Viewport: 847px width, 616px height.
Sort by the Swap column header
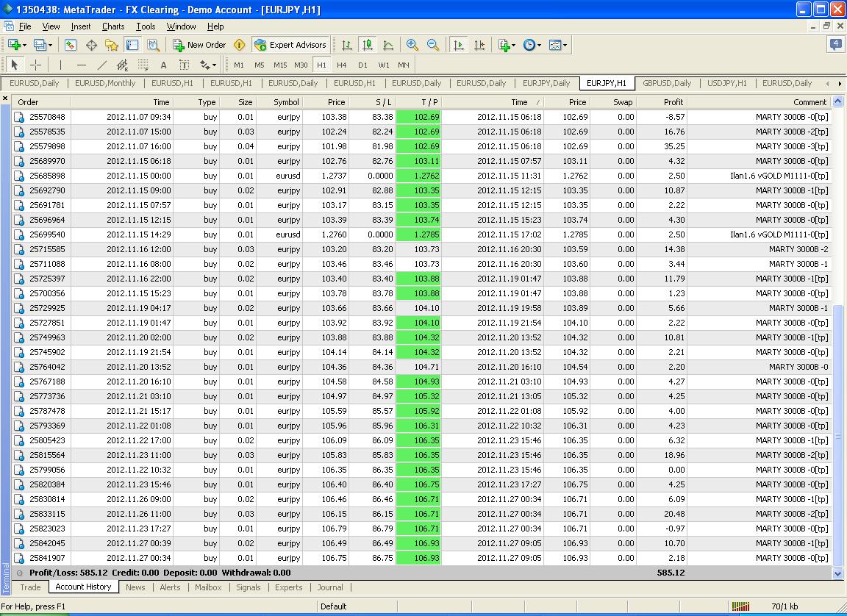coord(613,102)
